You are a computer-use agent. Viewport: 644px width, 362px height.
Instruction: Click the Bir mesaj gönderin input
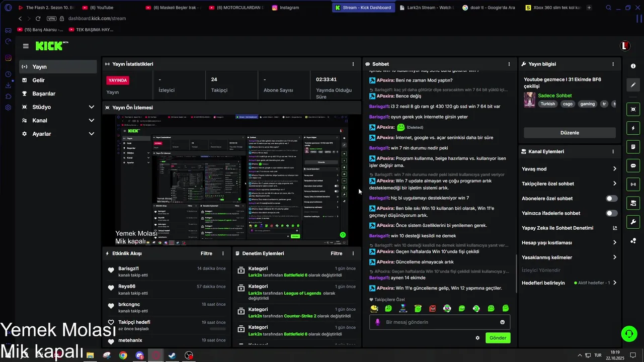click(x=440, y=322)
